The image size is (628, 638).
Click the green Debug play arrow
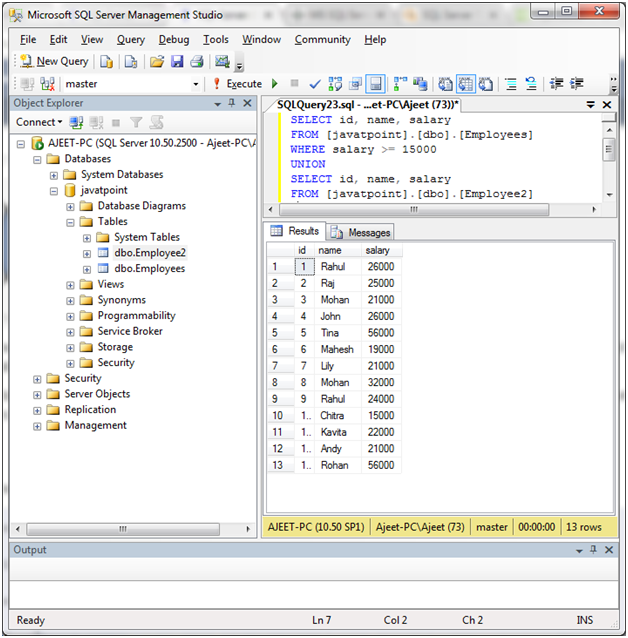[275, 84]
